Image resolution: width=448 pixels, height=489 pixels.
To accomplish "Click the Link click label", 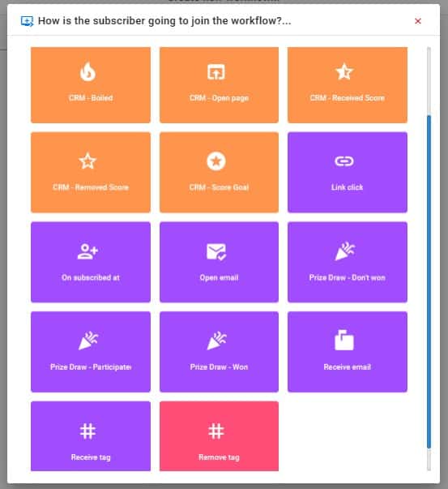I will click(x=348, y=187).
